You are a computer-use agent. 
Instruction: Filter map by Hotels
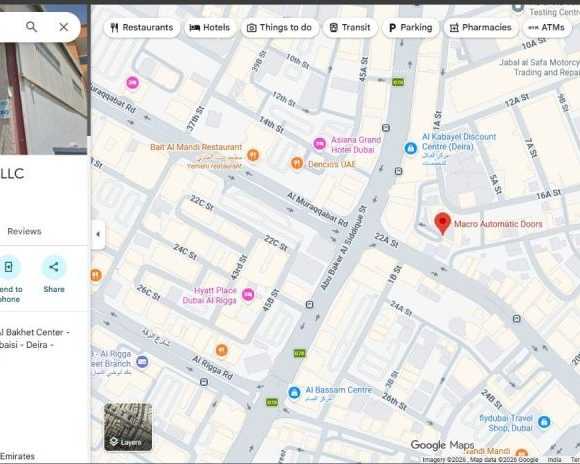pos(210,27)
